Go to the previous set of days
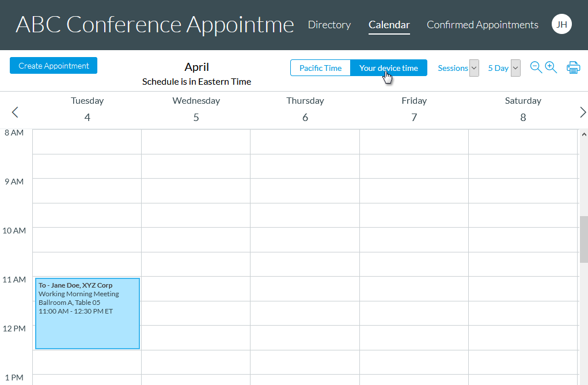This screenshot has width=588, height=385. [14, 112]
